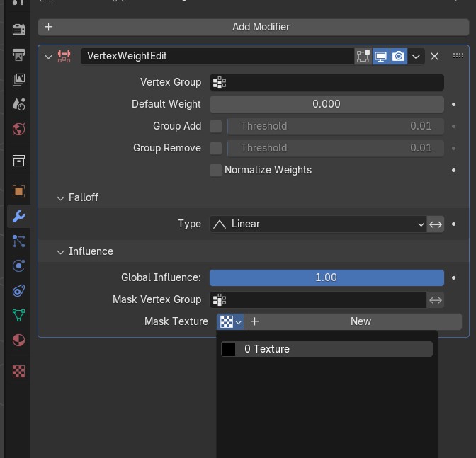The image size is (476, 458).
Task: Open the World properties tab
Action: click(x=18, y=129)
